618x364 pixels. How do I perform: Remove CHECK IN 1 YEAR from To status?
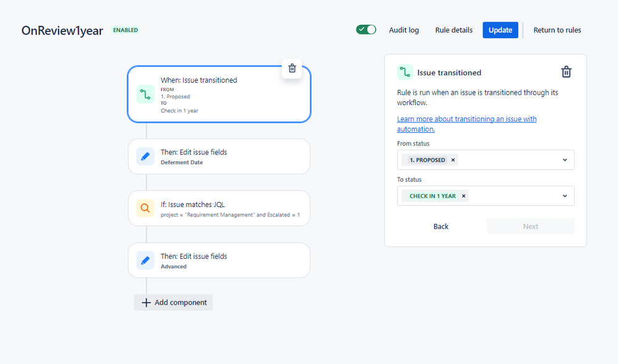[463, 196]
